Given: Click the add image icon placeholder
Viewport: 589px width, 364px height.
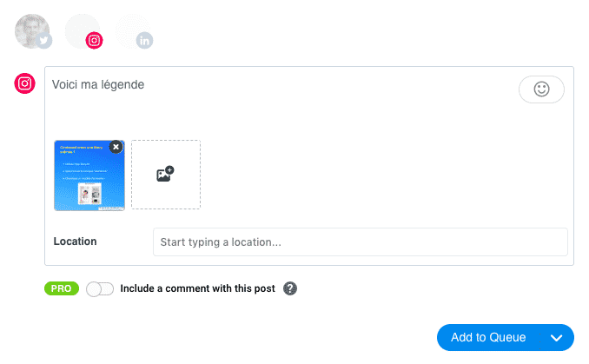Looking at the screenshot, I should click(x=165, y=175).
